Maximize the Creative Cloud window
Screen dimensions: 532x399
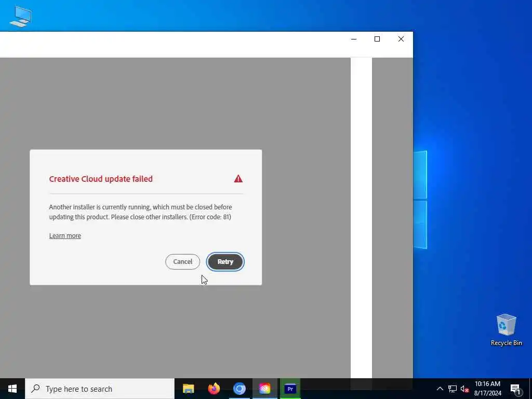pyautogui.click(x=377, y=39)
